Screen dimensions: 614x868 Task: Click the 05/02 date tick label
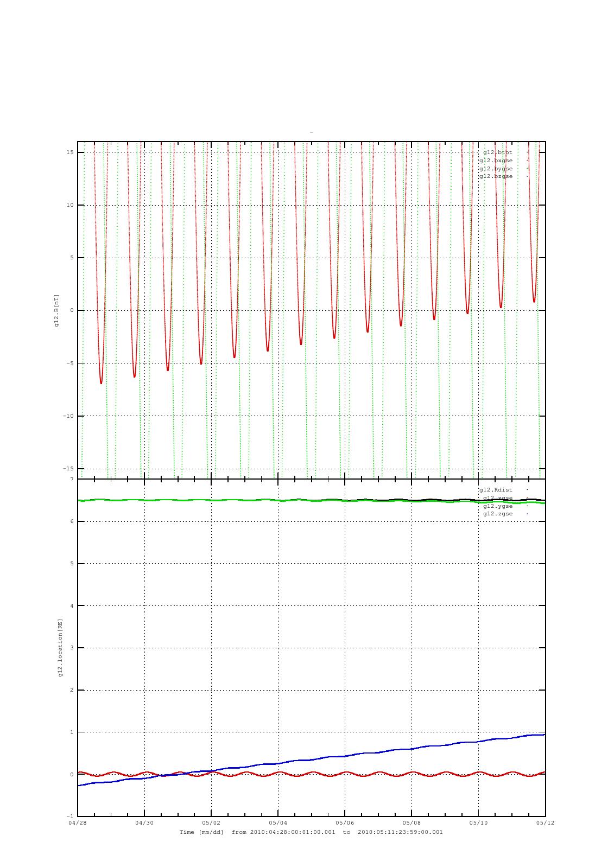click(x=211, y=823)
